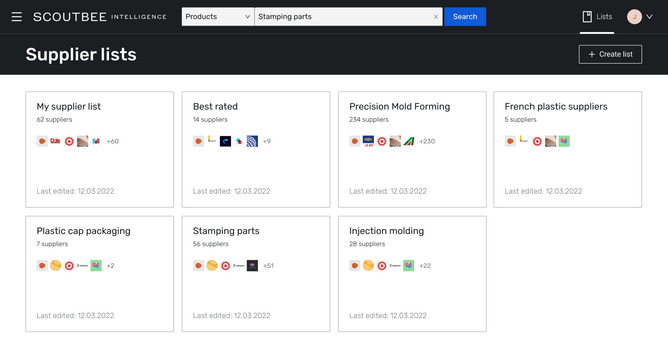The image size is (668, 364).
Task: Open the Injection molding list title
Action: tap(386, 231)
